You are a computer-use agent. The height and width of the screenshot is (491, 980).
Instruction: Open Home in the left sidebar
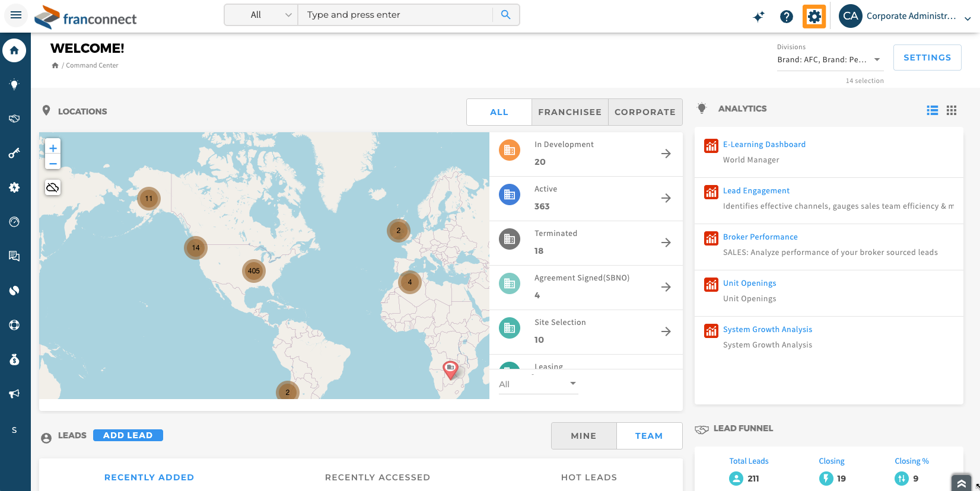pyautogui.click(x=14, y=50)
